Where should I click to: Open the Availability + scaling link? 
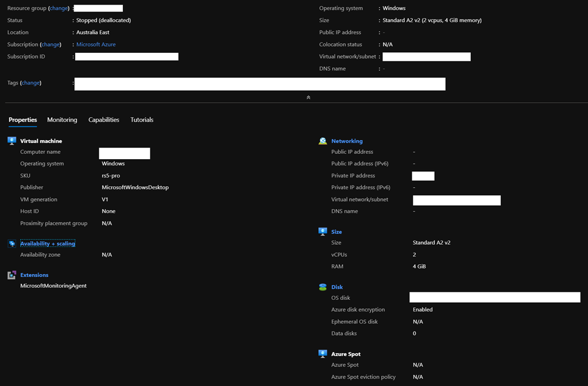click(x=48, y=244)
